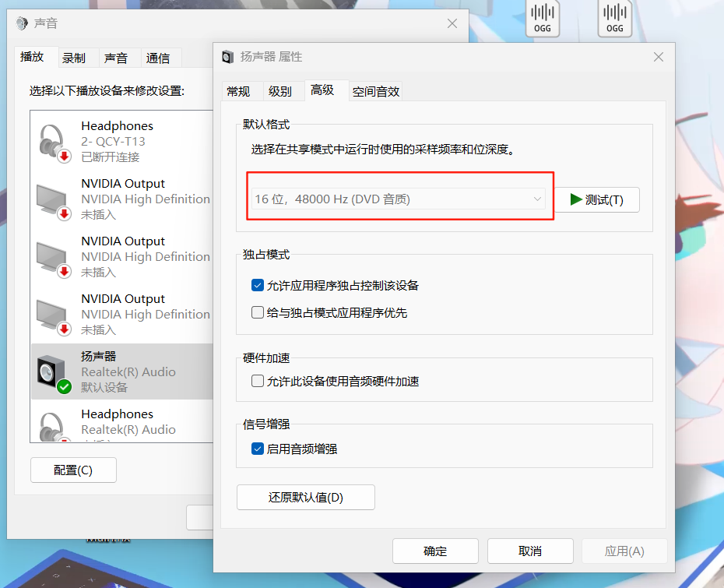
Task: Click the 测试(T) button
Action: point(596,199)
